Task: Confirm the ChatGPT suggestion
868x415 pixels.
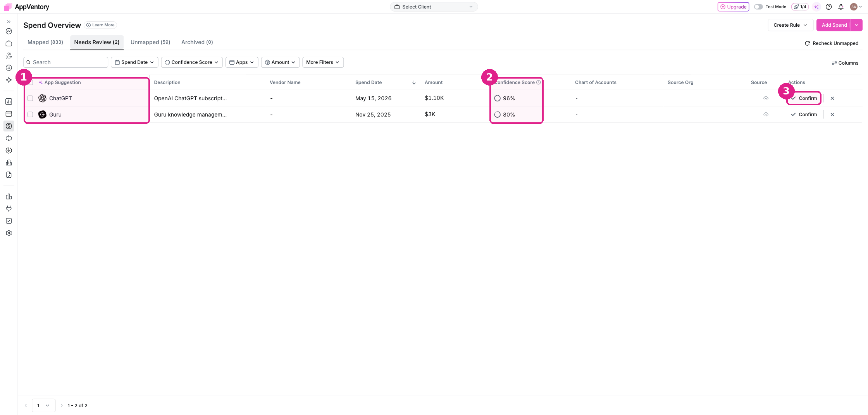Action: (804, 98)
